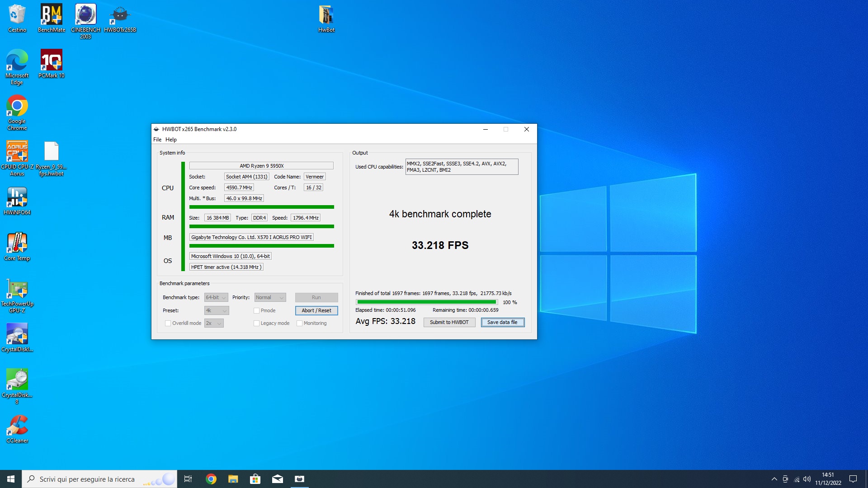Toggle the Monitoring checkbox
Image resolution: width=868 pixels, height=488 pixels.
(x=299, y=323)
